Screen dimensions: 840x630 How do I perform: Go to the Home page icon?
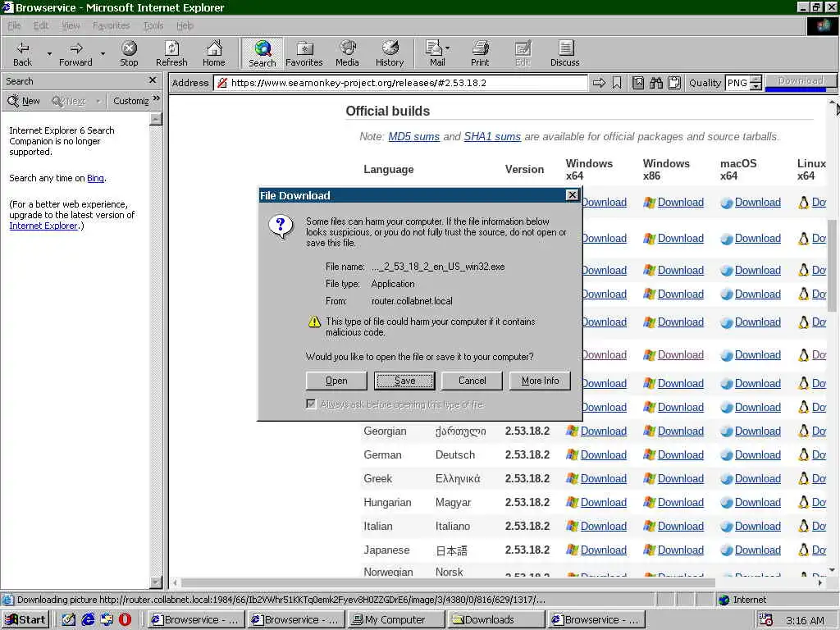(214, 48)
